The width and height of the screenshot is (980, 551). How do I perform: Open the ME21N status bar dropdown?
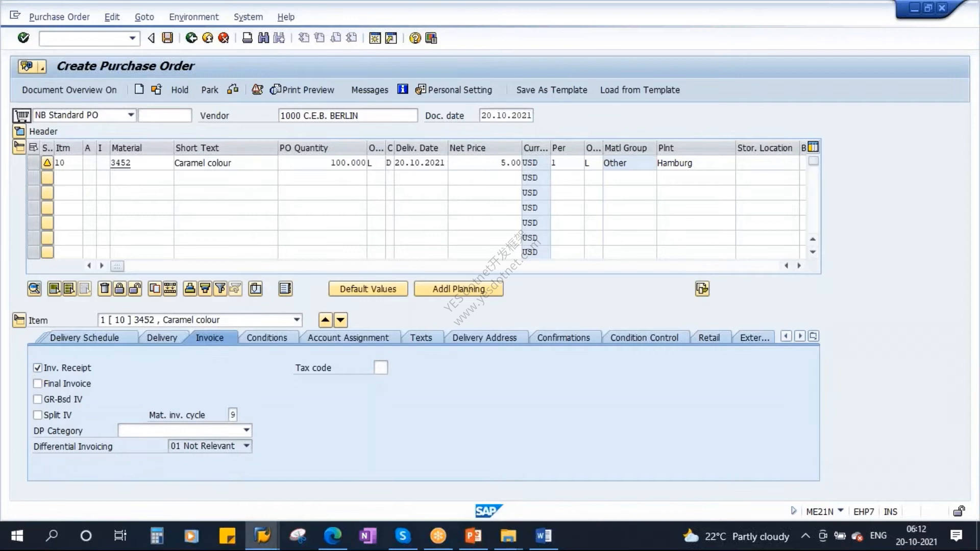tap(841, 511)
